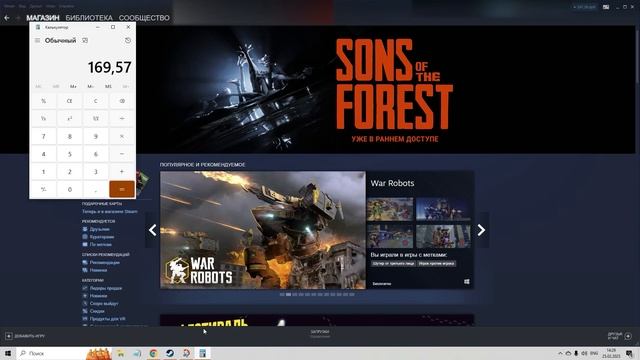Click the MS memory store key

pos(108,86)
